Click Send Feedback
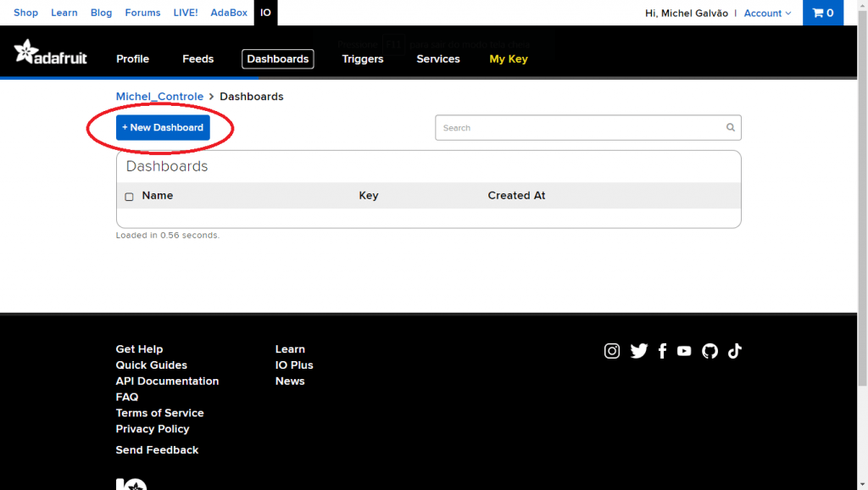 (157, 449)
